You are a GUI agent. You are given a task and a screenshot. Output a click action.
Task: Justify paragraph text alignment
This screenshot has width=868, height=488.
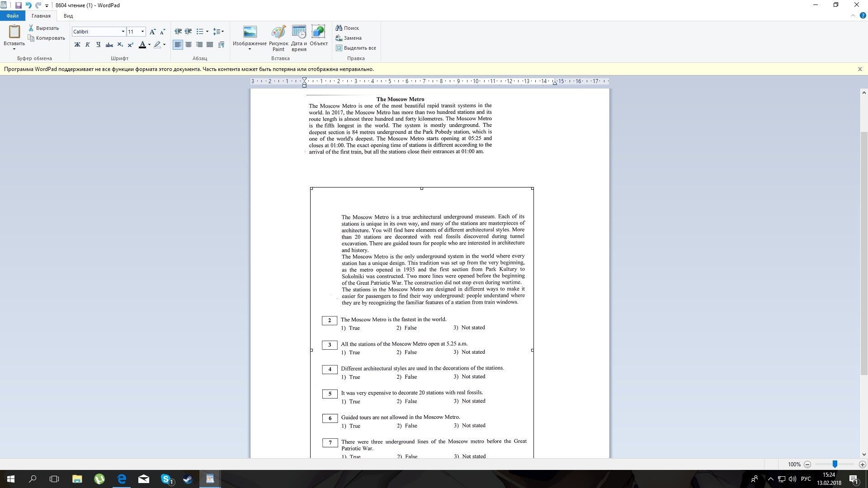pos(210,44)
